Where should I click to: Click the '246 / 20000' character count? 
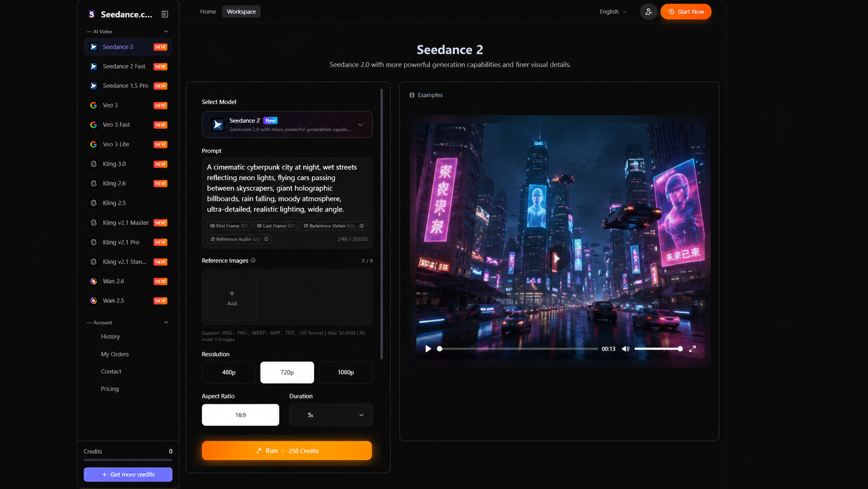[352, 239]
